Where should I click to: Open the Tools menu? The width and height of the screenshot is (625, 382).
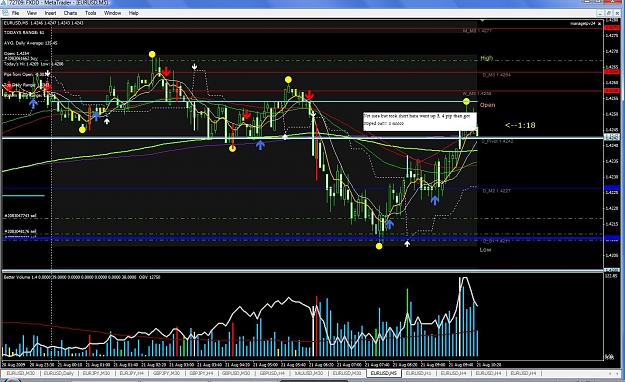tap(90, 13)
